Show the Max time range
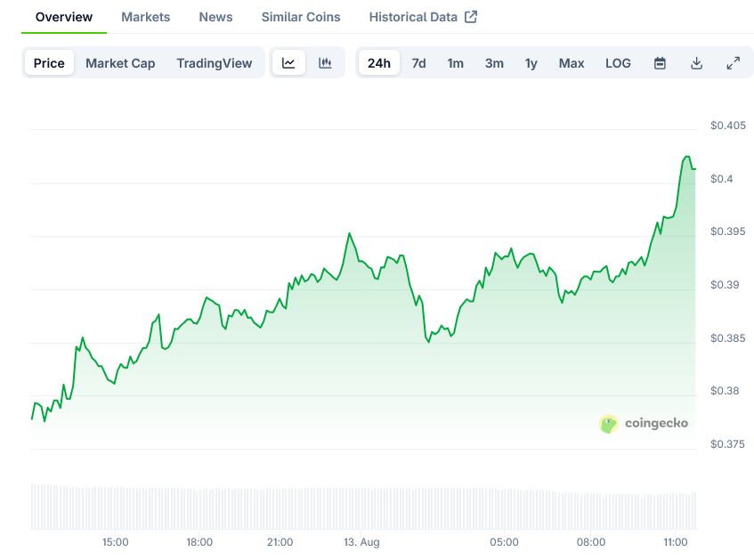754x560 pixels. coord(572,63)
